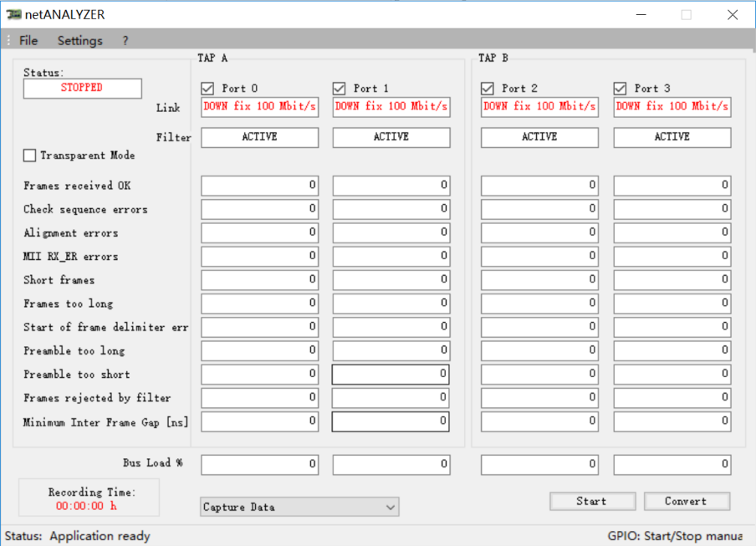Click the Port 0 Filter ACTIVE button
The image size is (756, 546).
(260, 137)
